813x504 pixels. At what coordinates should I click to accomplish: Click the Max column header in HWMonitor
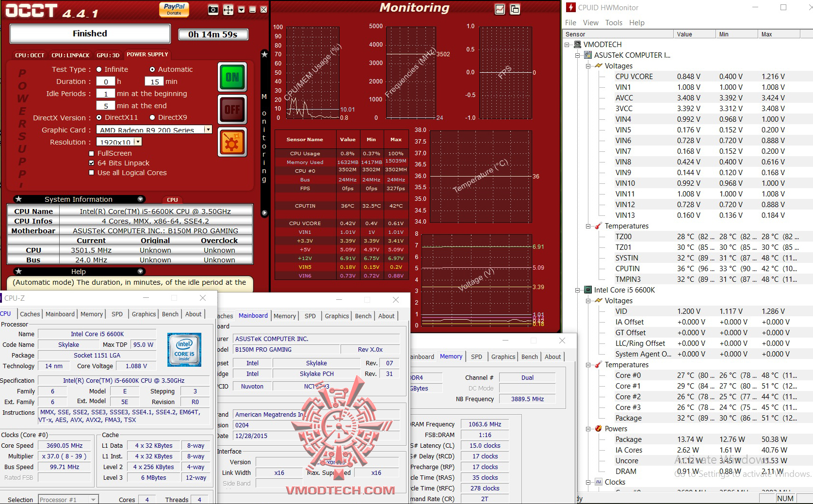point(779,34)
